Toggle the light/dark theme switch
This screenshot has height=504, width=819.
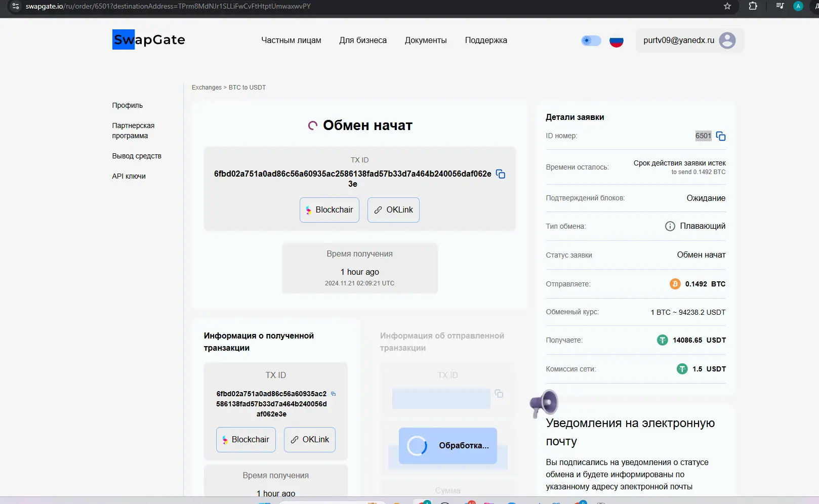tap(591, 40)
